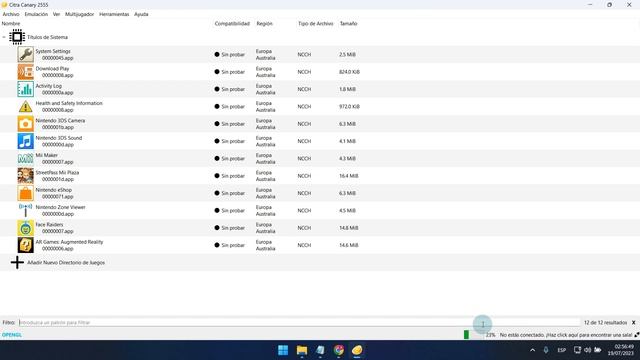The width and height of the screenshot is (640, 360).
Task: Select Health and Safety Information title
Action: pos(69,103)
